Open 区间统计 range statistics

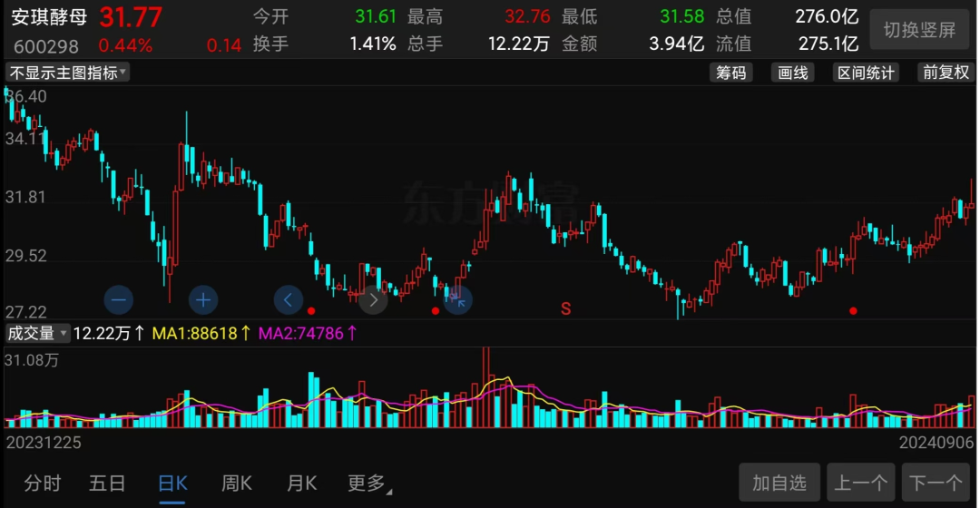[866, 73]
